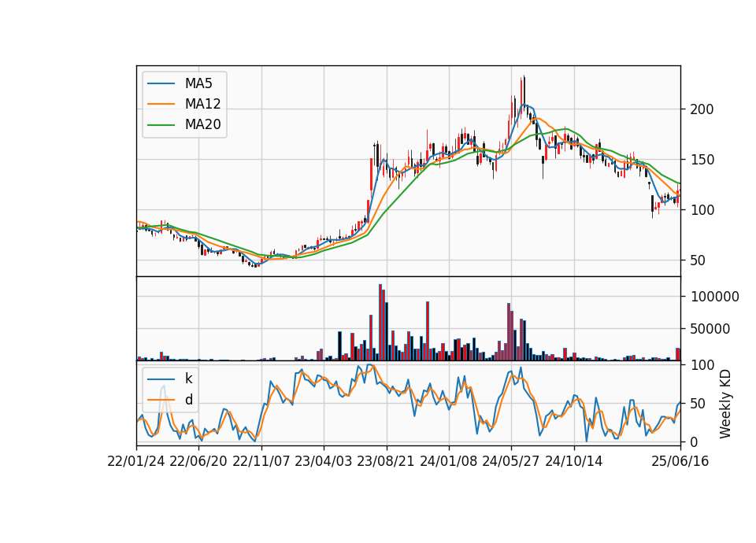The height and width of the screenshot is (543, 756).
Task: Click the 24/01/08 date axis label
Action: coord(448,461)
